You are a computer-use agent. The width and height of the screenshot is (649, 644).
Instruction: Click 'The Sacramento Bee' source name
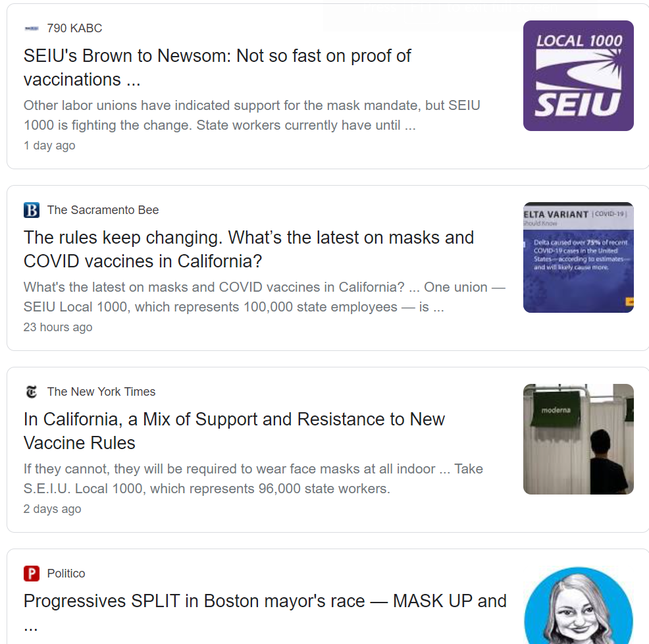(103, 210)
